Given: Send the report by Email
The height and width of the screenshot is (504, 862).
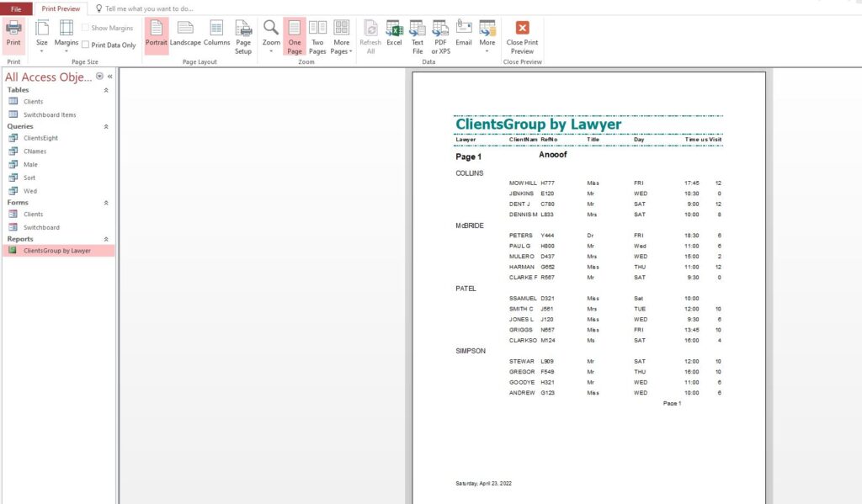Looking at the screenshot, I should [x=464, y=34].
